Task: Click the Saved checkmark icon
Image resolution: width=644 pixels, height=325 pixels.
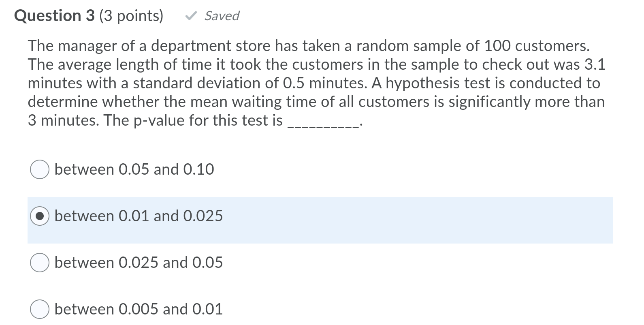Action: pyautogui.click(x=191, y=15)
